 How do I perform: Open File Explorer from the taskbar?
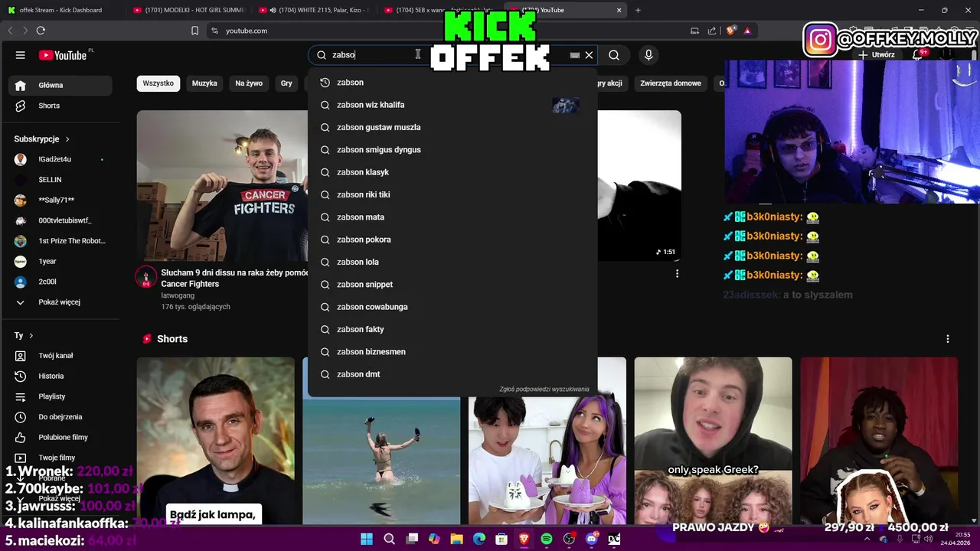point(457,539)
